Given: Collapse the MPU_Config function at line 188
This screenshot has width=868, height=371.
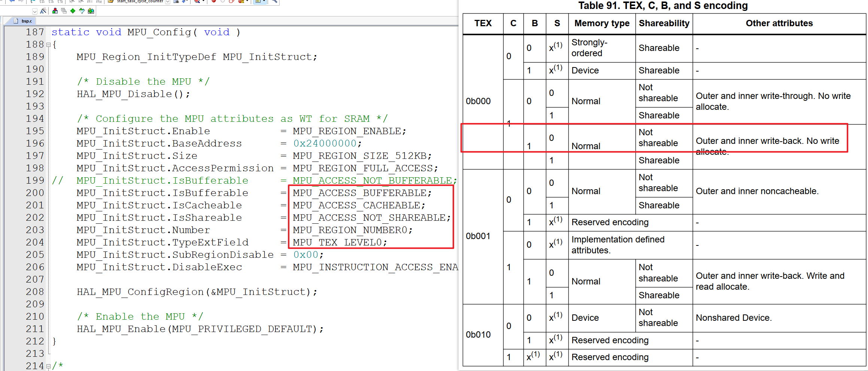Looking at the screenshot, I should (x=48, y=45).
